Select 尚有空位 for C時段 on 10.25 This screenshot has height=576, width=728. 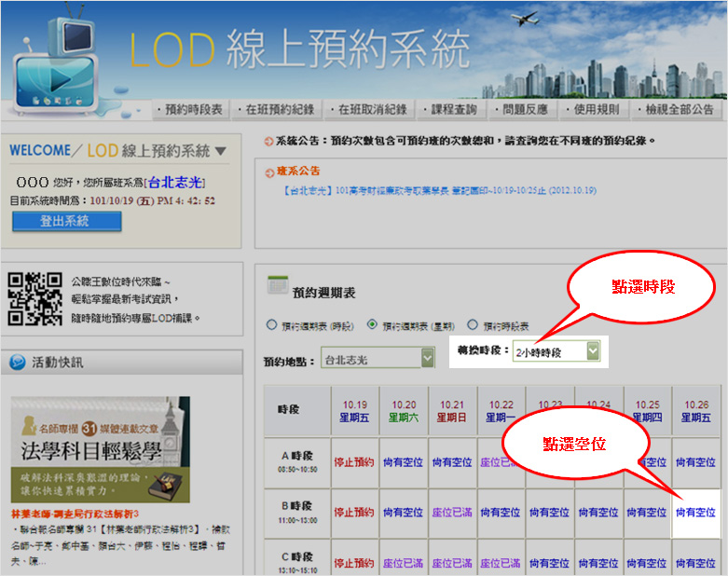pyautogui.click(x=647, y=563)
